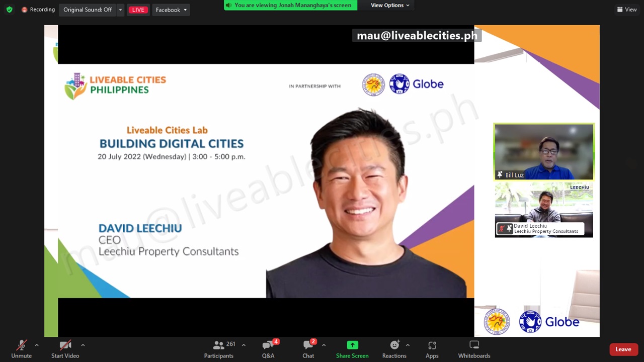The width and height of the screenshot is (644, 362).
Task: Expand video settings caret next to Start Video
Action: click(83, 345)
